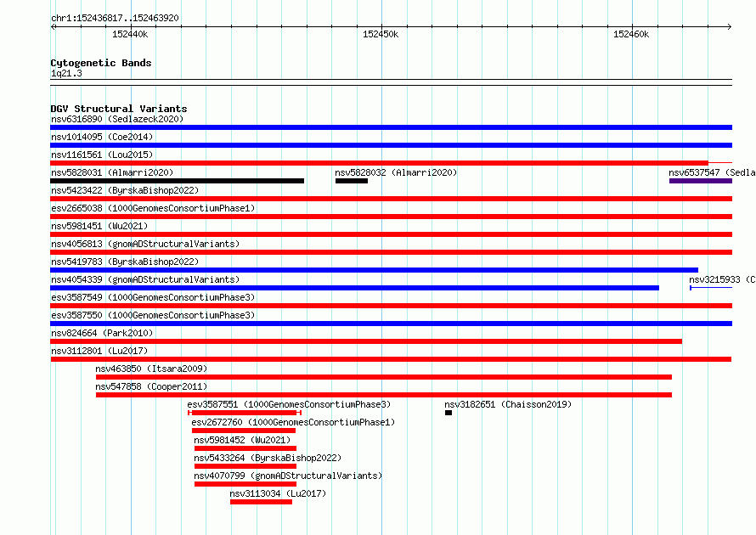Click the nsv6537547 variant label
Image resolution: width=756 pixels, height=535 pixels.
(x=712, y=172)
